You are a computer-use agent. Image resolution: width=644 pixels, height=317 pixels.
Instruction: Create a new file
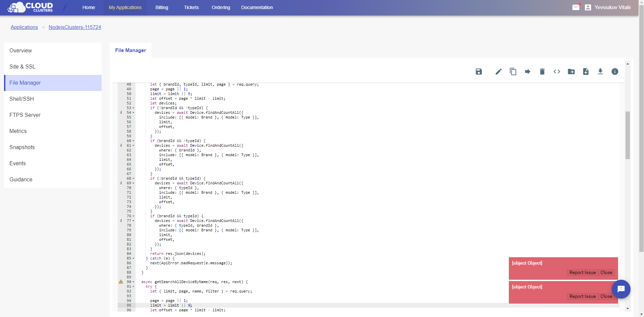pos(586,72)
